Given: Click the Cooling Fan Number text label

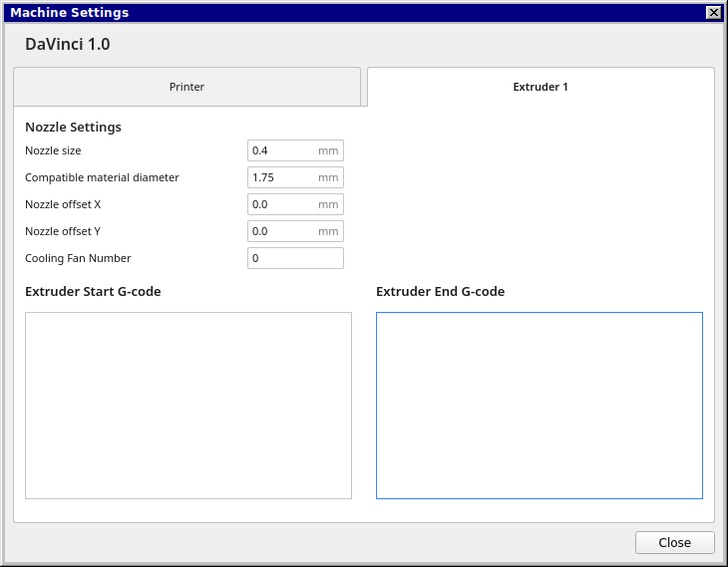Looking at the screenshot, I should (x=78, y=258).
